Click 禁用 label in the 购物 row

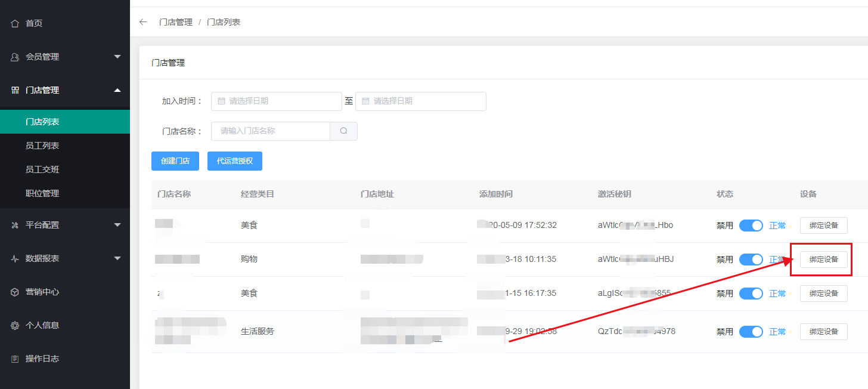click(725, 260)
